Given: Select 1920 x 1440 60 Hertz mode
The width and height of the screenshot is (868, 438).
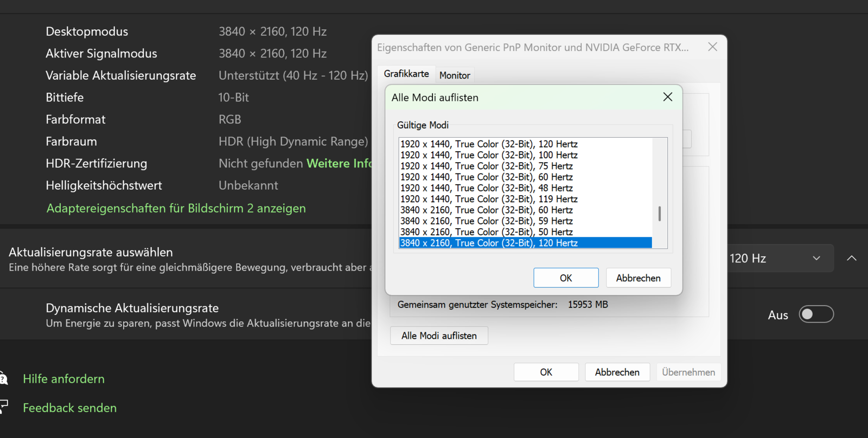Looking at the screenshot, I should (525, 177).
